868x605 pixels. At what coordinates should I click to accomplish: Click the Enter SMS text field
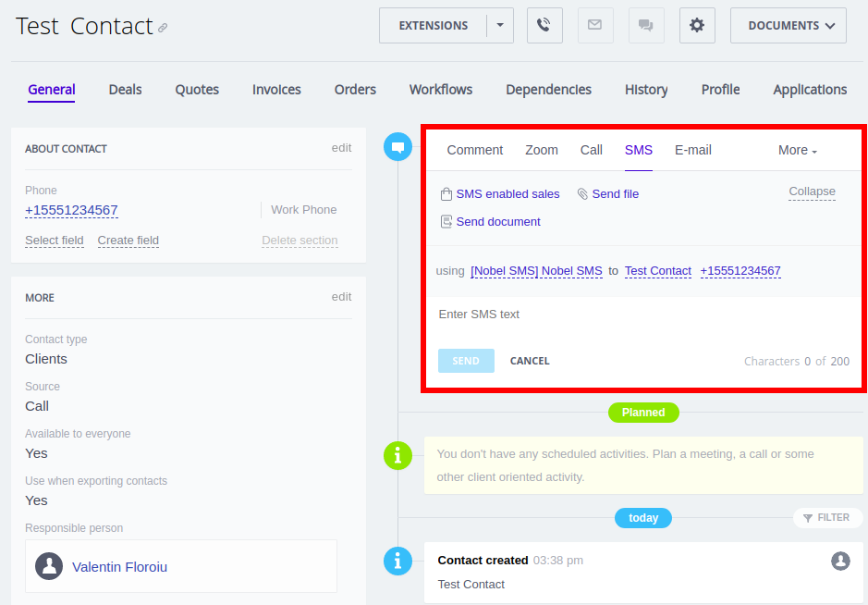pos(642,315)
